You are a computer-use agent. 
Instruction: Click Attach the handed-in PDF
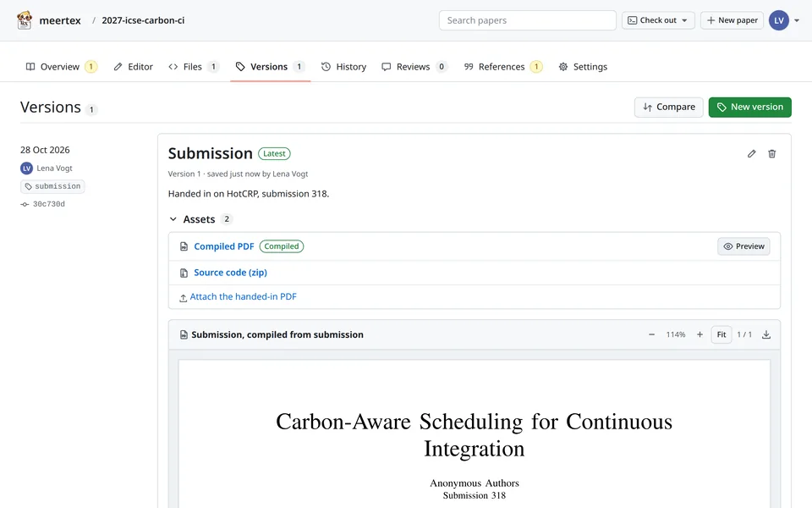pos(243,296)
